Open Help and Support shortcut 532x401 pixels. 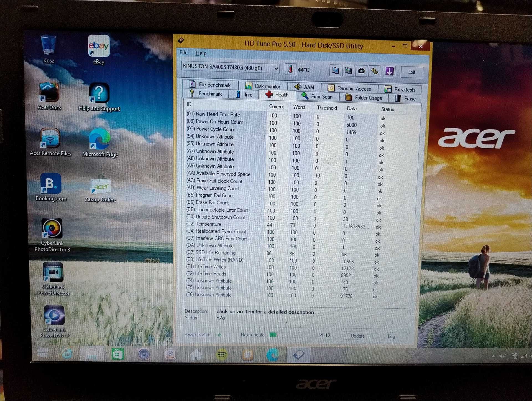(x=99, y=97)
